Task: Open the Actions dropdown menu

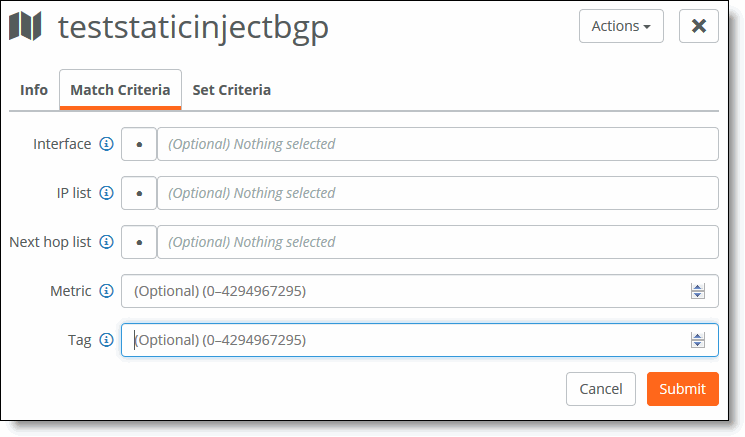Action: tap(621, 26)
